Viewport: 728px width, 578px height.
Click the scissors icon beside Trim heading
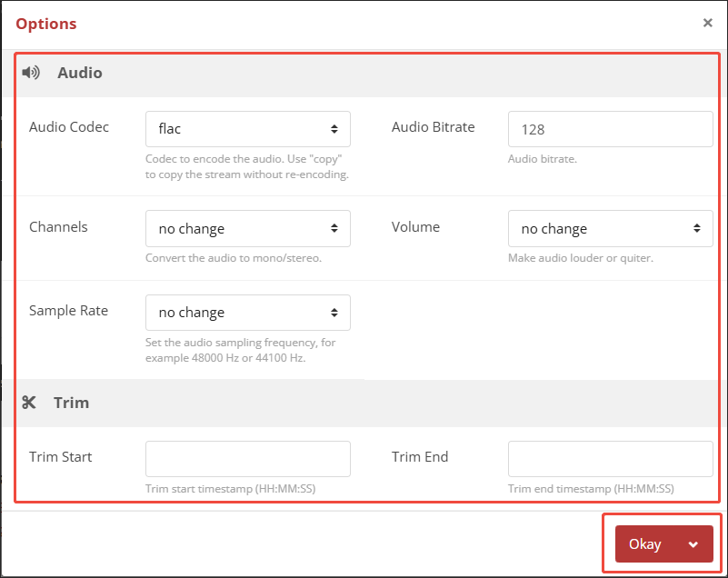pyautogui.click(x=30, y=403)
